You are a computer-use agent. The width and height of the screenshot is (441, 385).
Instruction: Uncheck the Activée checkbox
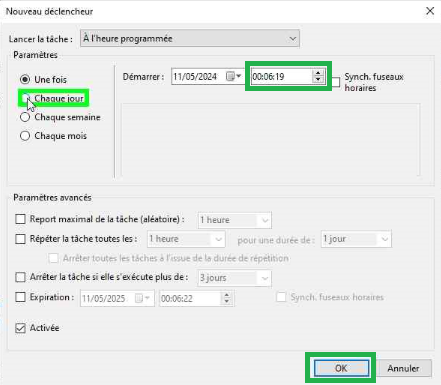(x=20, y=328)
